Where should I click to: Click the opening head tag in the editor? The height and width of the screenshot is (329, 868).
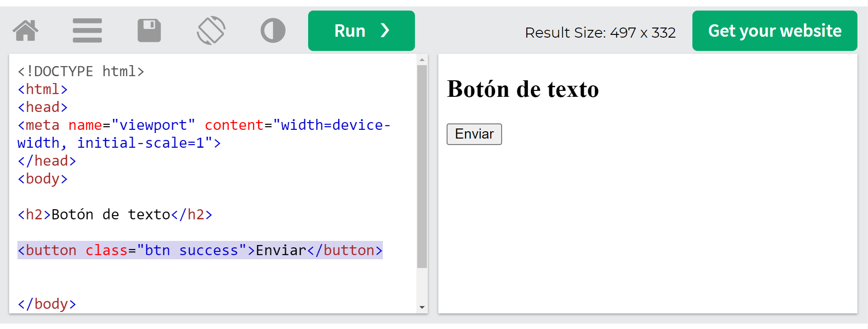[43, 107]
